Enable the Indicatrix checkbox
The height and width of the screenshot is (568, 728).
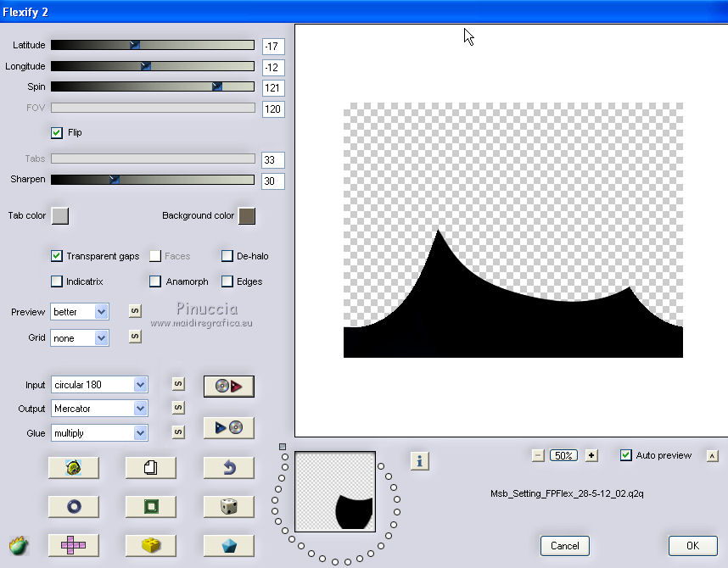57,281
